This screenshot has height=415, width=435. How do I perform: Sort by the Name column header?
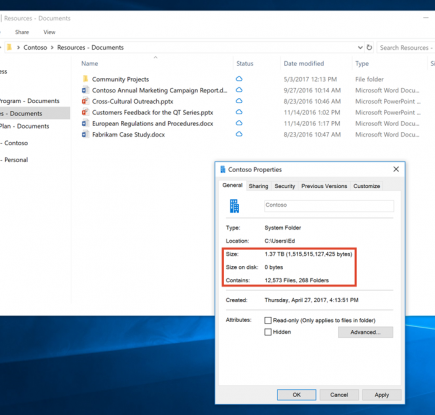point(90,63)
